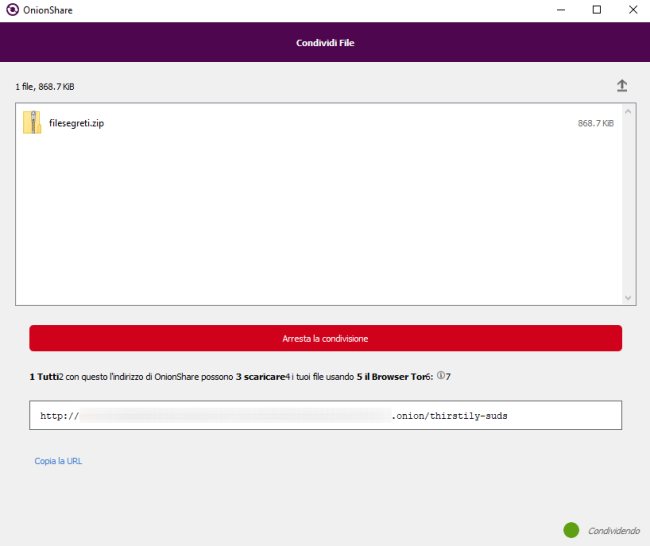This screenshot has height=546, width=650.
Task: Click the '1 file, 868.7 KiB' summary label
Action: click(x=46, y=87)
